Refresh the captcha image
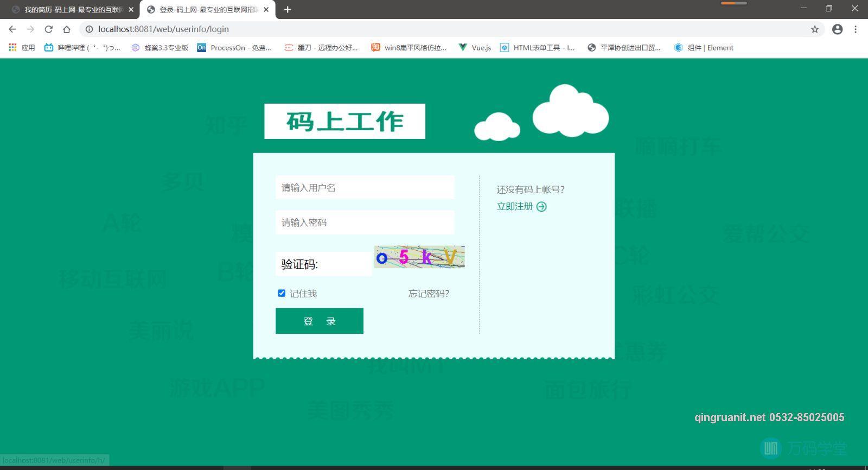The width and height of the screenshot is (868, 470). (419, 257)
